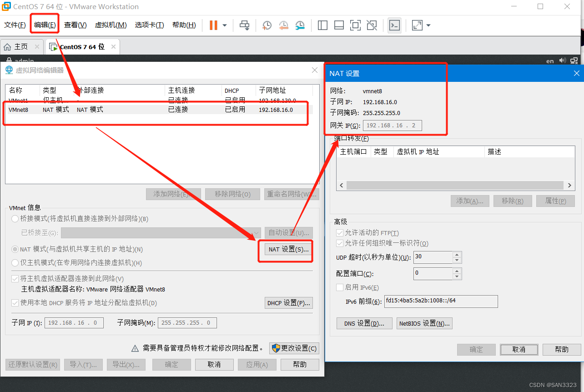
Task: Increase the UDP 超时 value
Action: click(x=457, y=255)
